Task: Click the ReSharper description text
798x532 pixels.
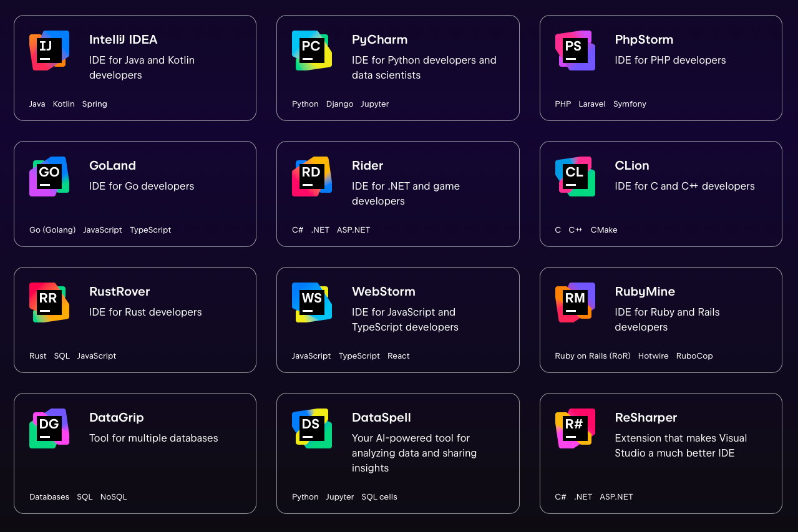Action: click(x=680, y=445)
